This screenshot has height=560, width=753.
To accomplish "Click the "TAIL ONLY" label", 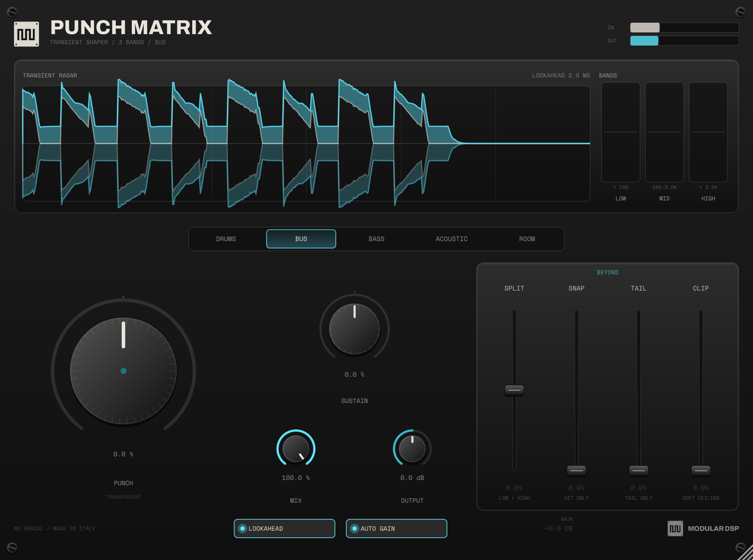I will 639,498.
